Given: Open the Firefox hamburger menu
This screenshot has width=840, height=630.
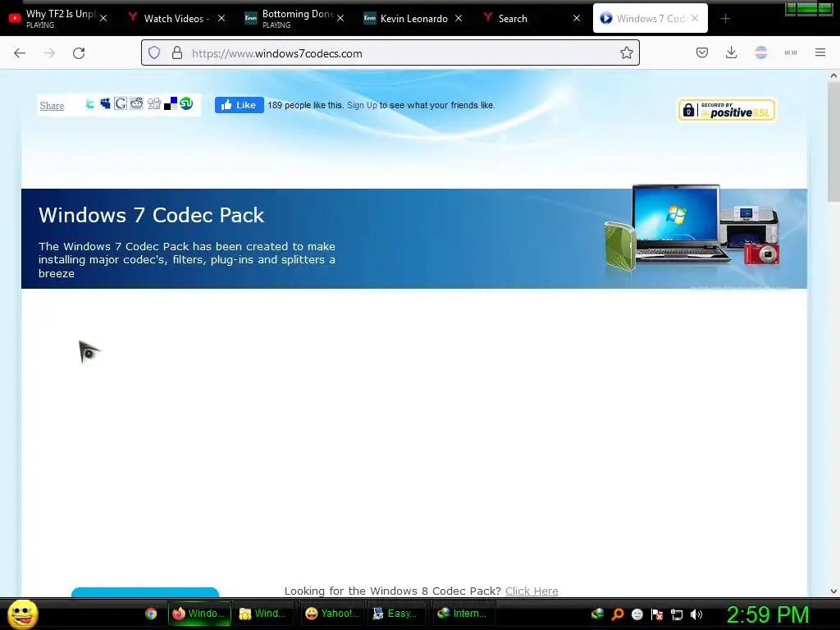Looking at the screenshot, I should pos(820,52).
